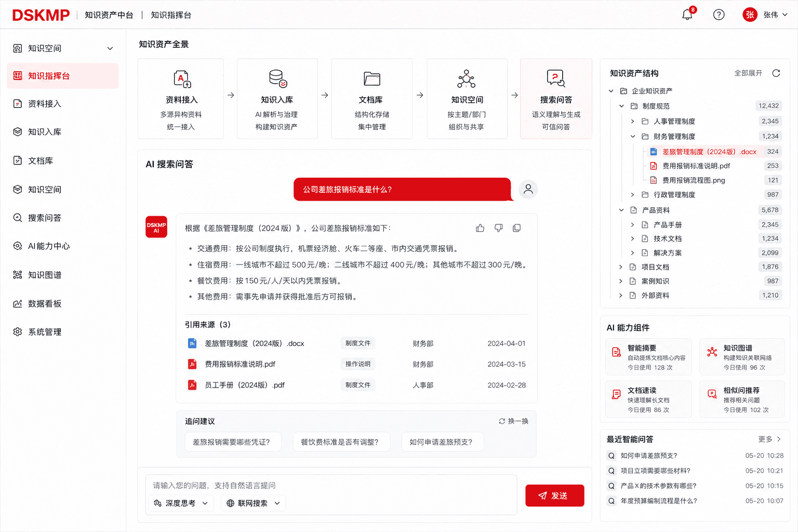798x532 pixels.
Task: Collapse the 企业知识资产 root node
Action: (x=611, y=91)
